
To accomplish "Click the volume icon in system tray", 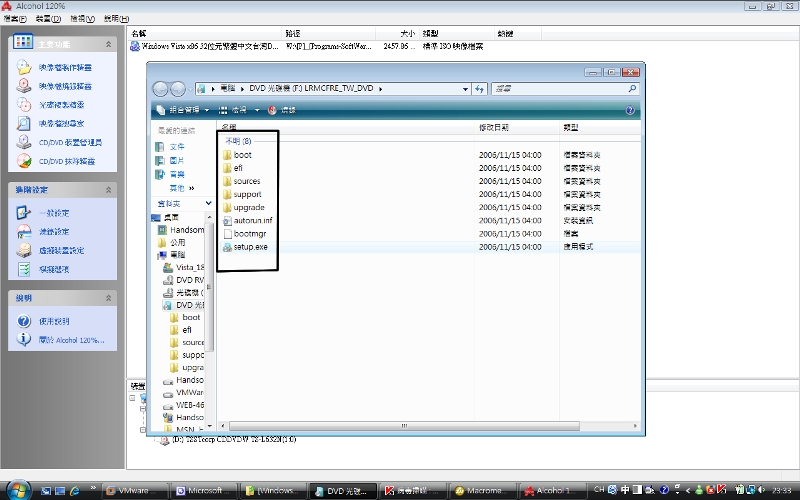I will coord(762,490).
